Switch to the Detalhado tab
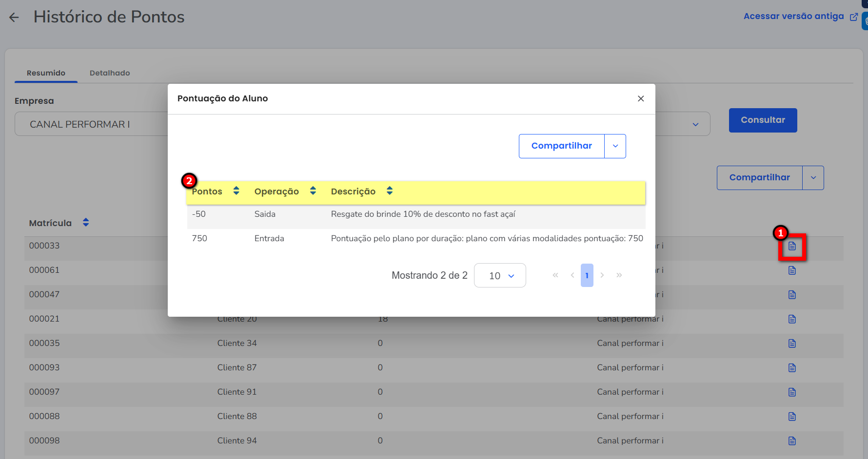 tap(110, 73)
